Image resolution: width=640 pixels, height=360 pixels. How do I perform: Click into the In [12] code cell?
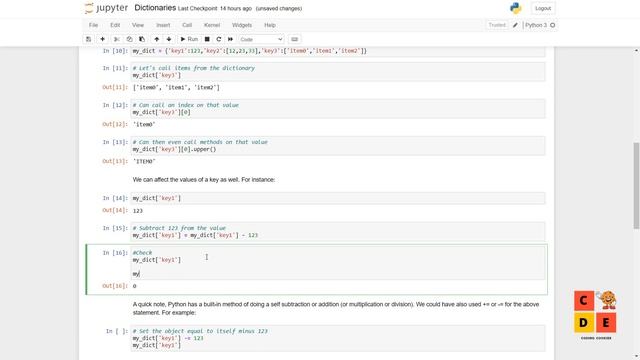pyautogui.click(x=338, y=109)
